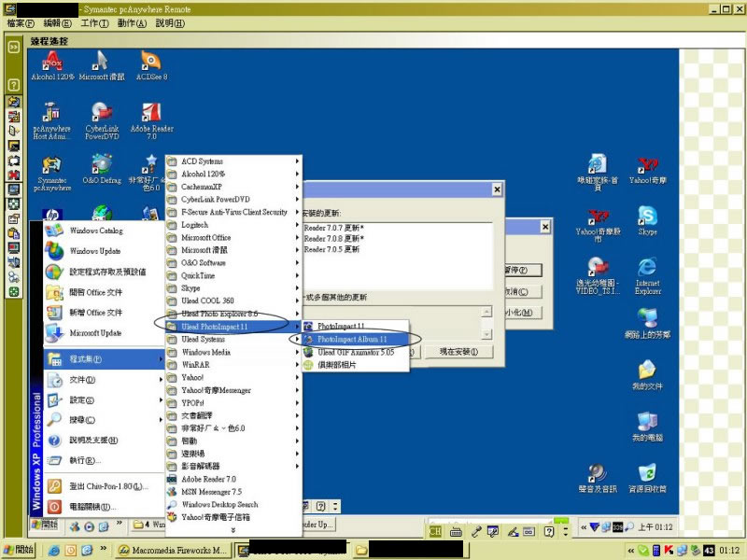Open pcAnywhere Host Admin desktop icon
This screenshot has height=560, width=747.
coord(52,121)
